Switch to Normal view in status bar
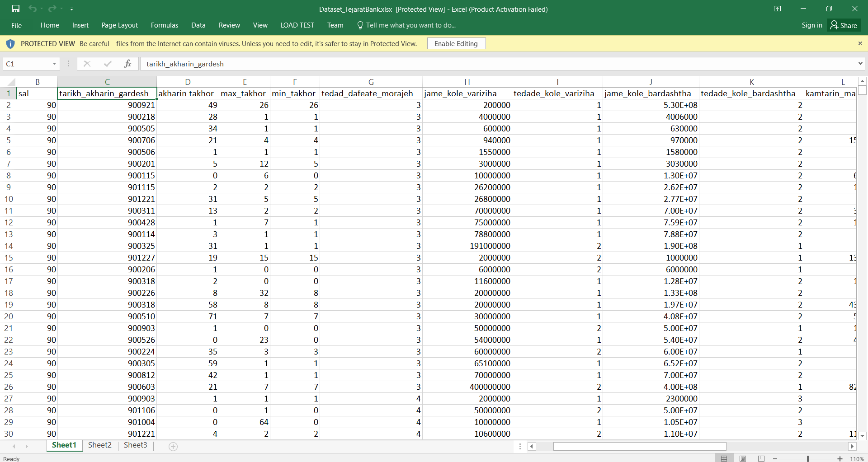Viewport: 868px width, 462px height. click(x=724, y=458)
